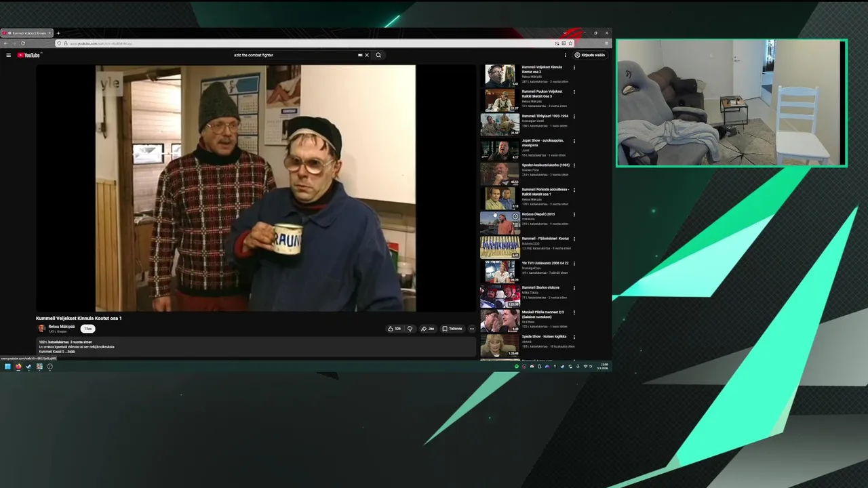Open Firefox from the taskbar
The image size is (868, 488).
pos(18,367)
